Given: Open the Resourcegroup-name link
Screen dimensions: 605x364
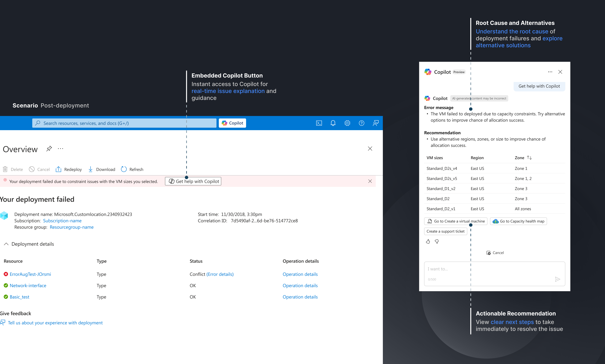Looking at the screenshot, I should (72, 227).
